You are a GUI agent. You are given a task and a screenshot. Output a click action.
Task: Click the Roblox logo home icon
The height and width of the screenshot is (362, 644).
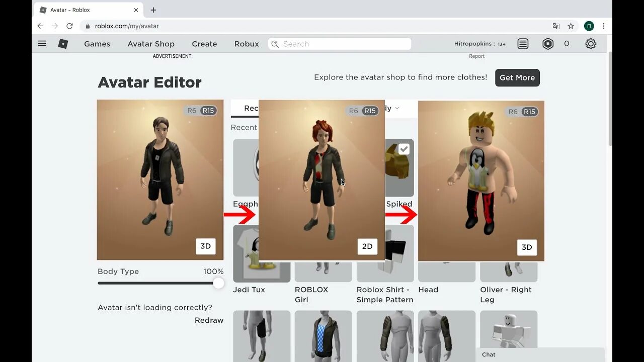pyautogui.click(x=63, y=44)
